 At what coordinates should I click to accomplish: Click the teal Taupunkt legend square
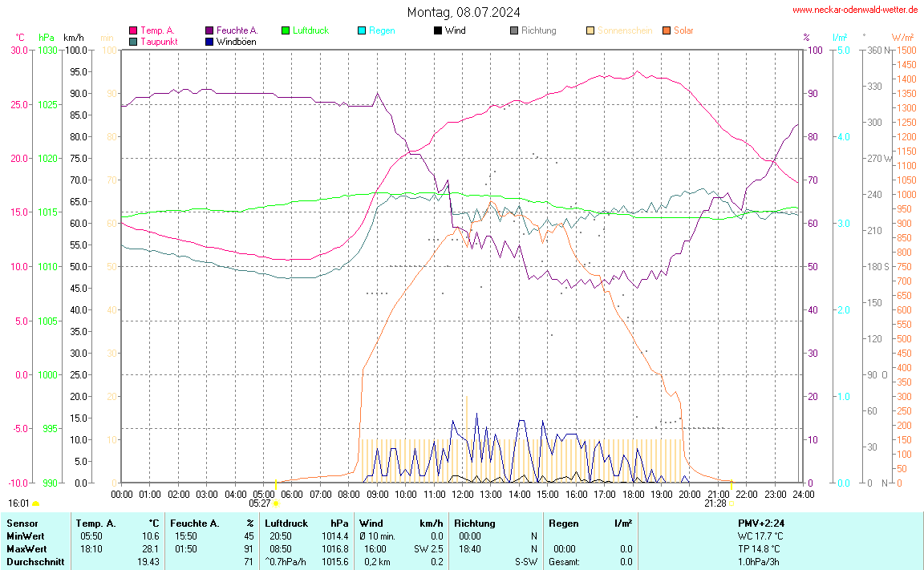[x=133, y=41]
